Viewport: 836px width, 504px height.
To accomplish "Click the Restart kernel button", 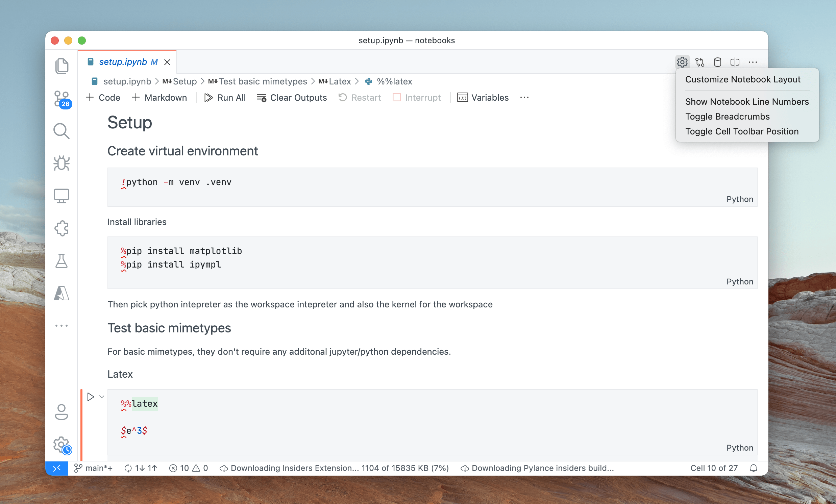I will click(359, 97).
